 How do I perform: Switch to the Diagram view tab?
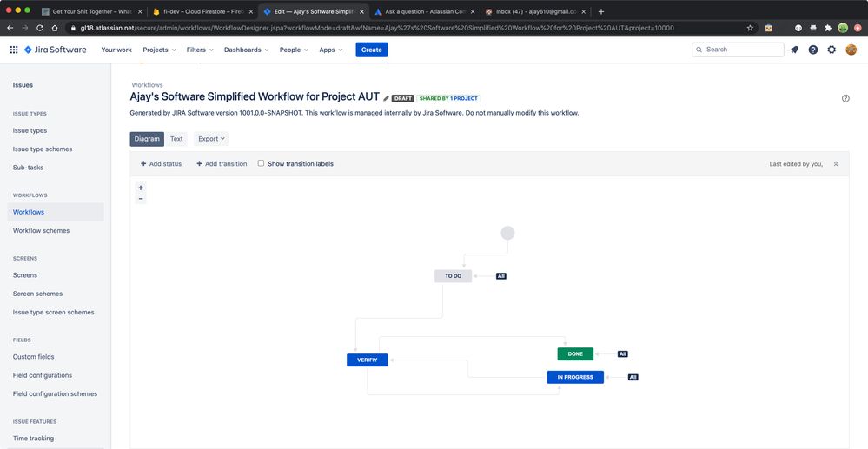click(147, 139)
